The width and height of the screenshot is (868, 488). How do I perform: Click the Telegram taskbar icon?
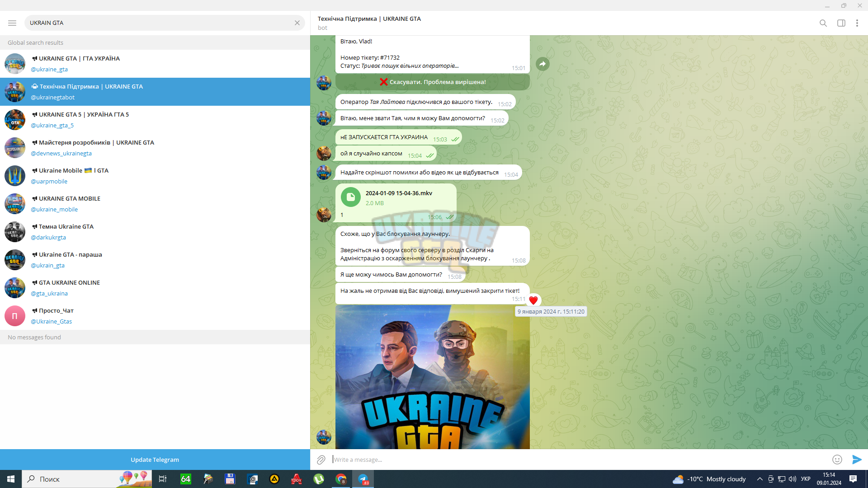click(363, 479)
